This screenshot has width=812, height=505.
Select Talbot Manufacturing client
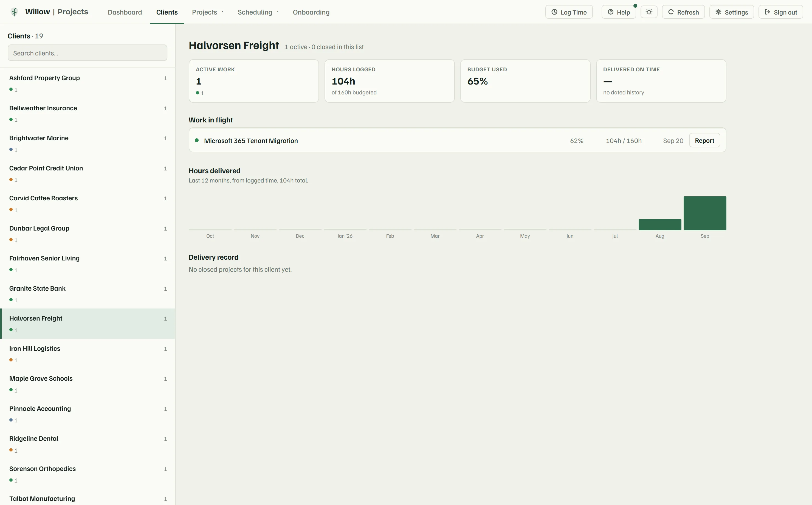coord(88,497)
